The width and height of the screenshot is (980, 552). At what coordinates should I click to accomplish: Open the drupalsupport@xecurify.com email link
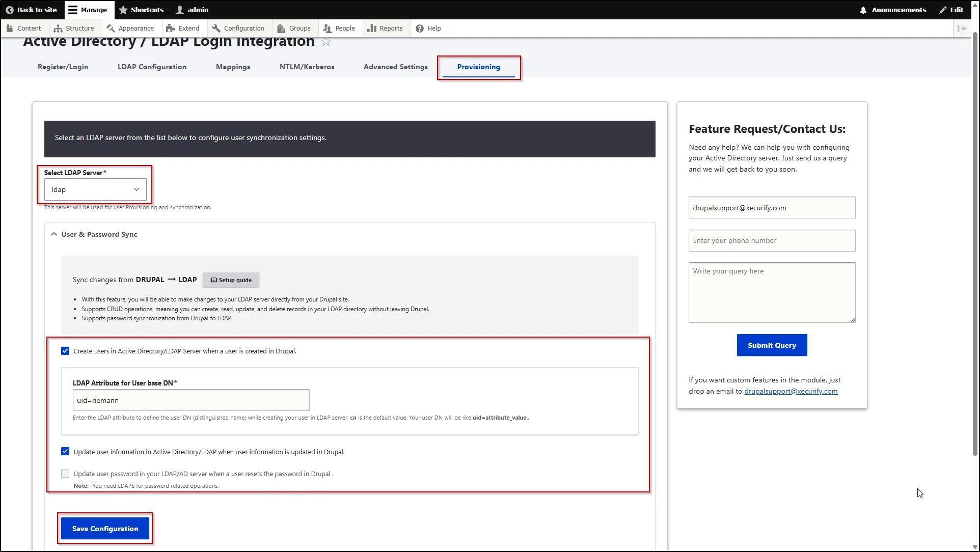tap(791, 391)
